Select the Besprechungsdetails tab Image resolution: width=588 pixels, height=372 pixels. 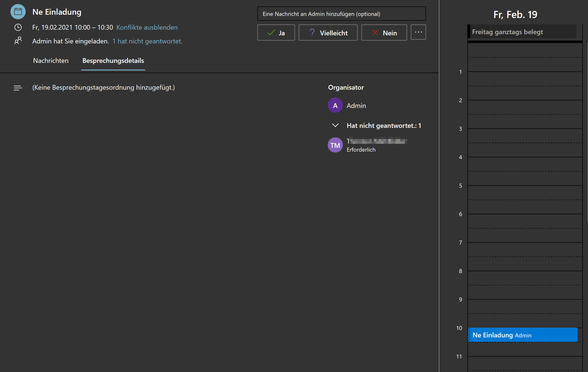click(113, 60)
